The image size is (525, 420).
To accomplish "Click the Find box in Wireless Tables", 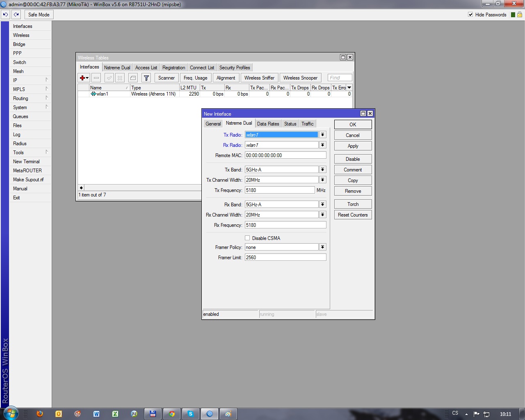I will pos(340,78).
